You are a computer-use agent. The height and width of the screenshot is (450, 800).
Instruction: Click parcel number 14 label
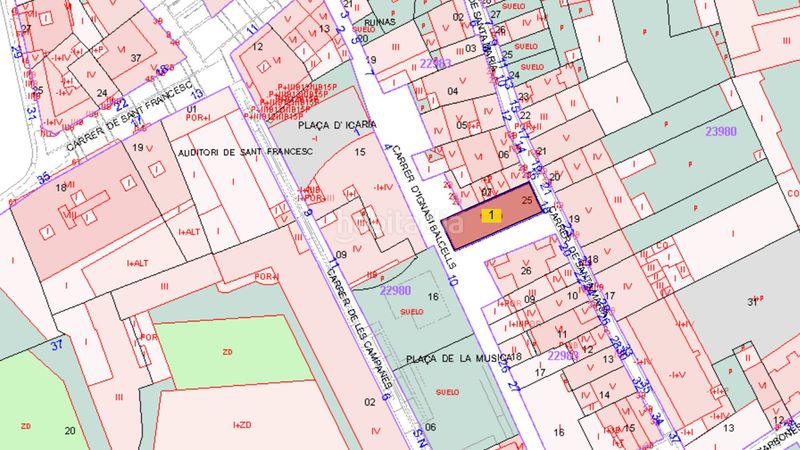605,394
